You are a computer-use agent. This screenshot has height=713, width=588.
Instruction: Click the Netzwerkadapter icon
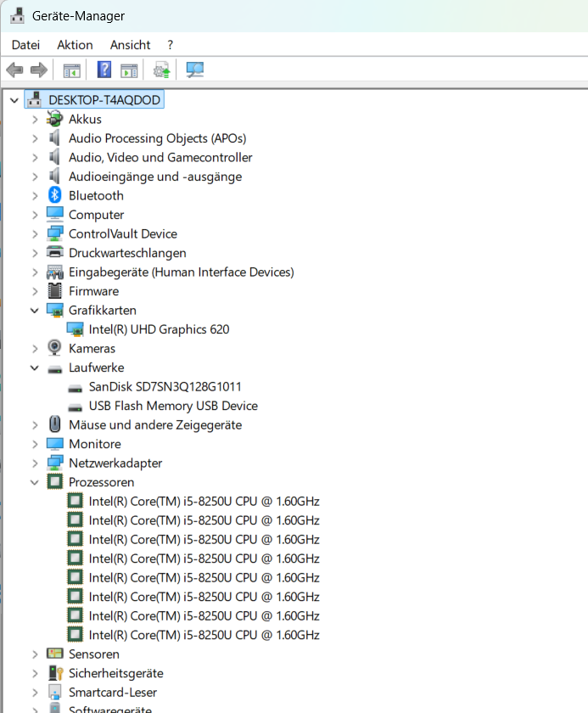[54, 463]
